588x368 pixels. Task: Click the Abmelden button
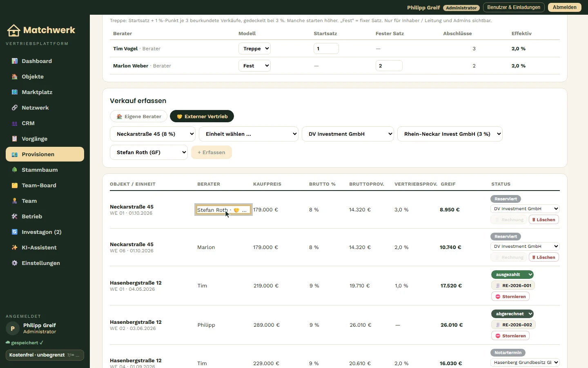click(565, 7)
